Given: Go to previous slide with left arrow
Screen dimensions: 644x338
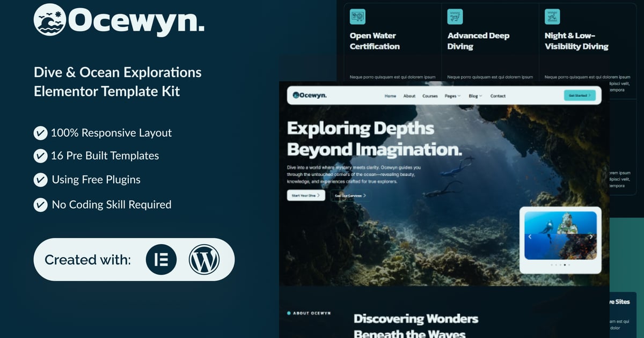Looking at the screenshot, I should tap(530, 237).
